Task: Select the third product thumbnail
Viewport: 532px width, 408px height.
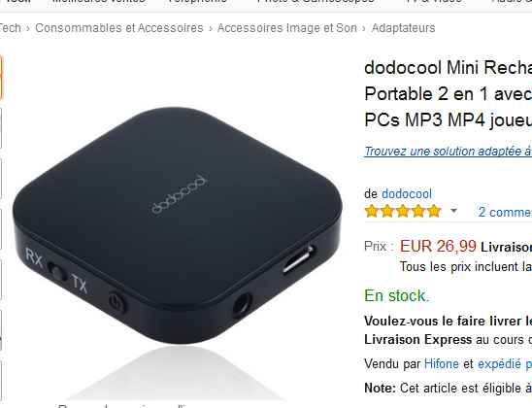Action: (x=1, y=179)
